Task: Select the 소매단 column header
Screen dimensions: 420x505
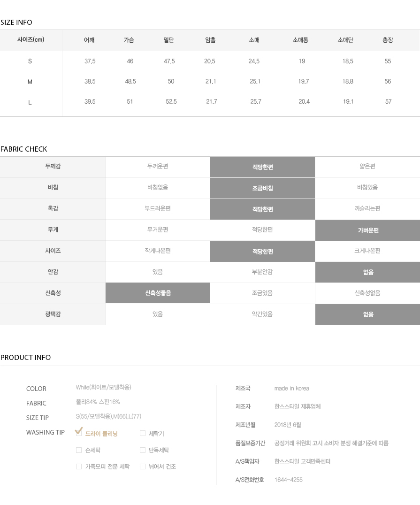Action: [x=345, y=40]
